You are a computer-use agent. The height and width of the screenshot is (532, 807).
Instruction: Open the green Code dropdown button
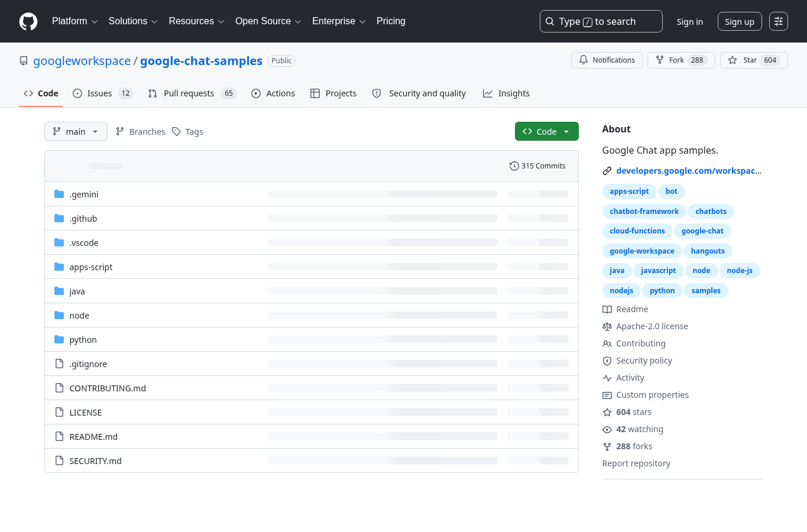click(546, 131)
